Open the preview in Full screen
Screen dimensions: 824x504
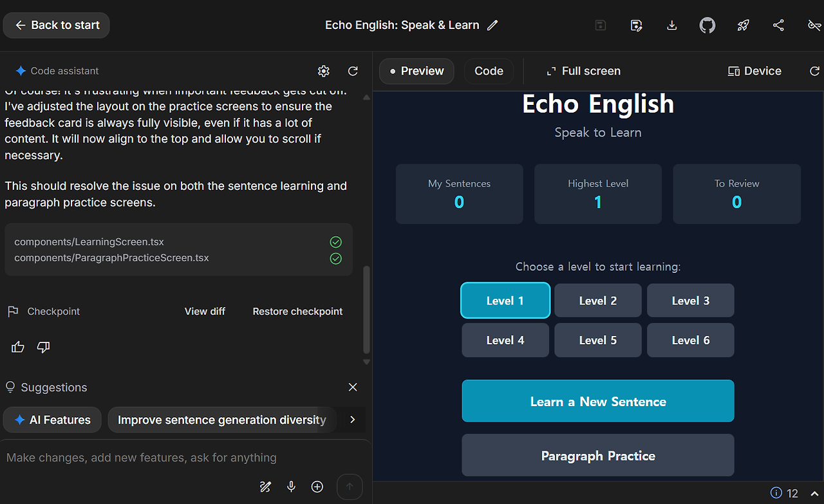(x=583, y=71)
